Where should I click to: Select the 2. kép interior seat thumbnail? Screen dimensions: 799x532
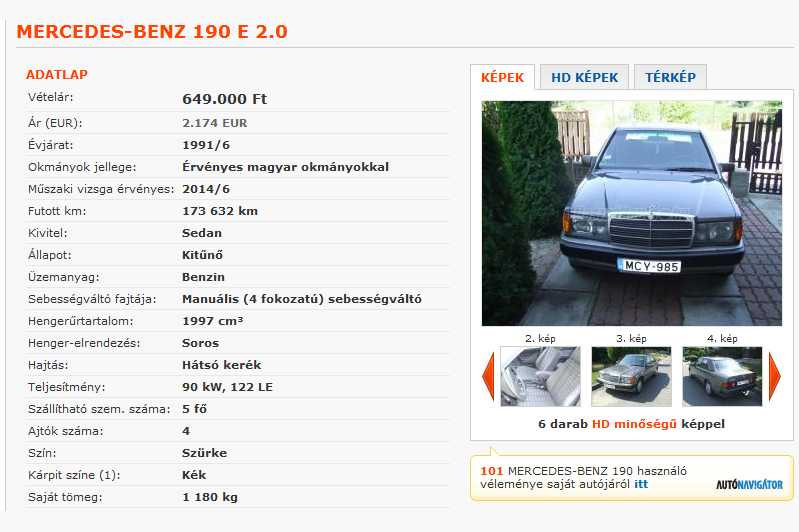coord(540,376)
